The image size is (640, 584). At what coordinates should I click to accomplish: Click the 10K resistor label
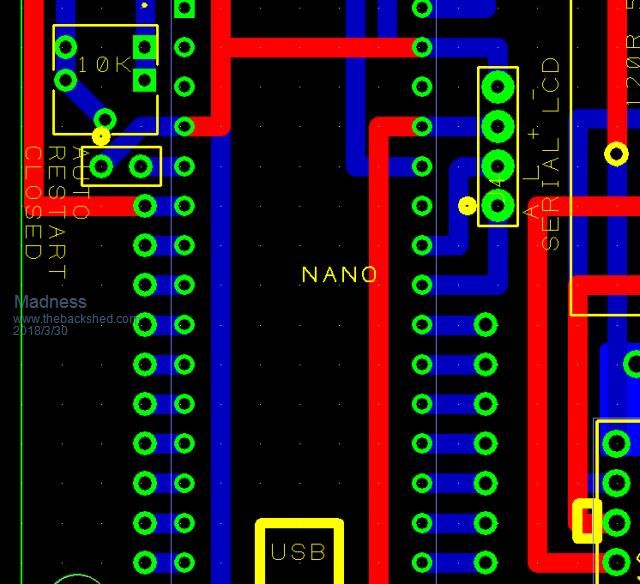click(x=103, y=64)
